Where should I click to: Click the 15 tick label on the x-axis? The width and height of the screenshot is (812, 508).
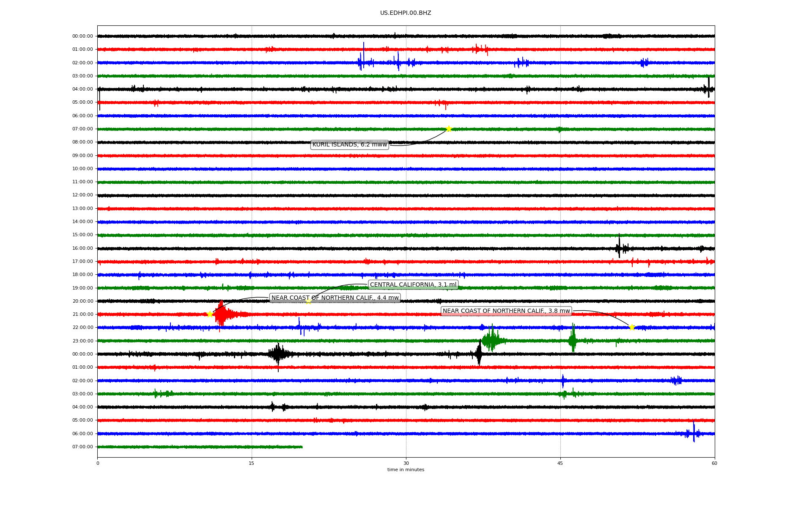pos(252,463)
